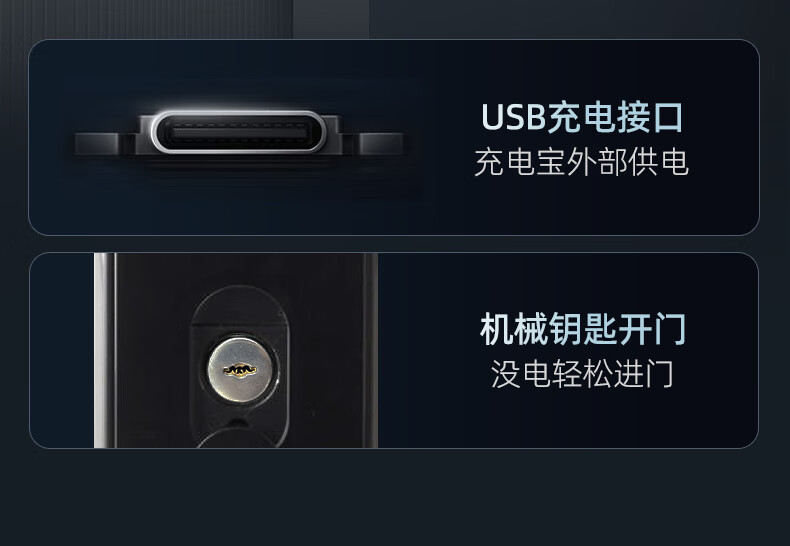Click the left mounting tab of USB port
790x546 pixels.
(104, 144)
